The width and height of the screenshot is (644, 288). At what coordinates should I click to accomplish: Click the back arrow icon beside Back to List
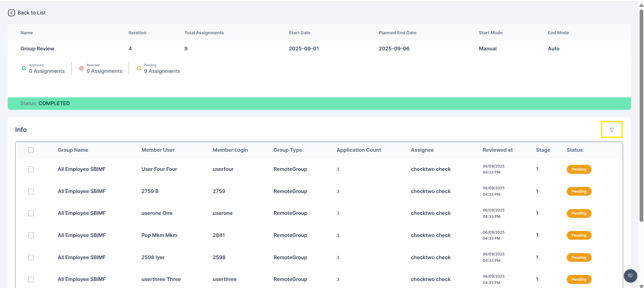tap(11, 13)
